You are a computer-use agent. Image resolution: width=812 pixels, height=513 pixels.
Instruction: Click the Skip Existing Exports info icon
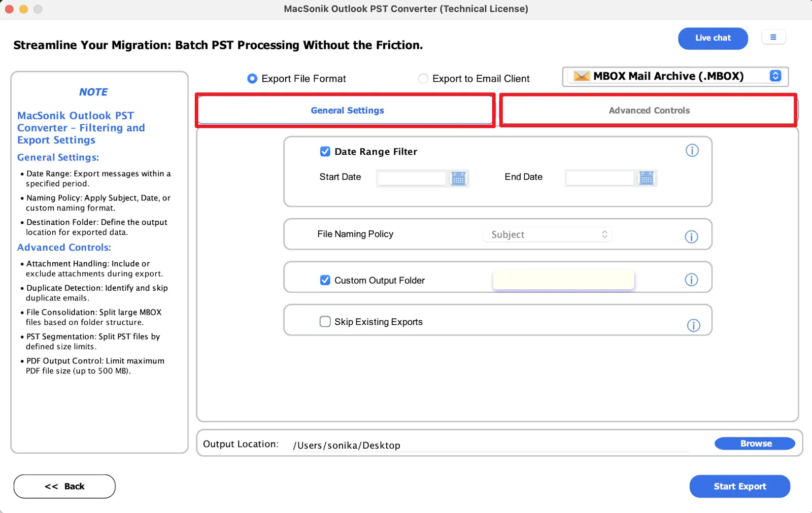click(x=693, y=325)
